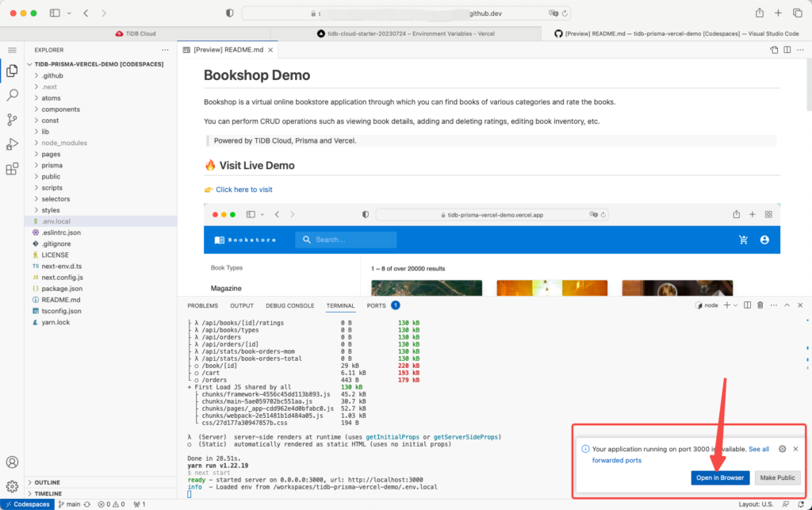Screen dimensions: 812x510
Task: Switch to the OUTPUT tab
Action: pos(242,305)
